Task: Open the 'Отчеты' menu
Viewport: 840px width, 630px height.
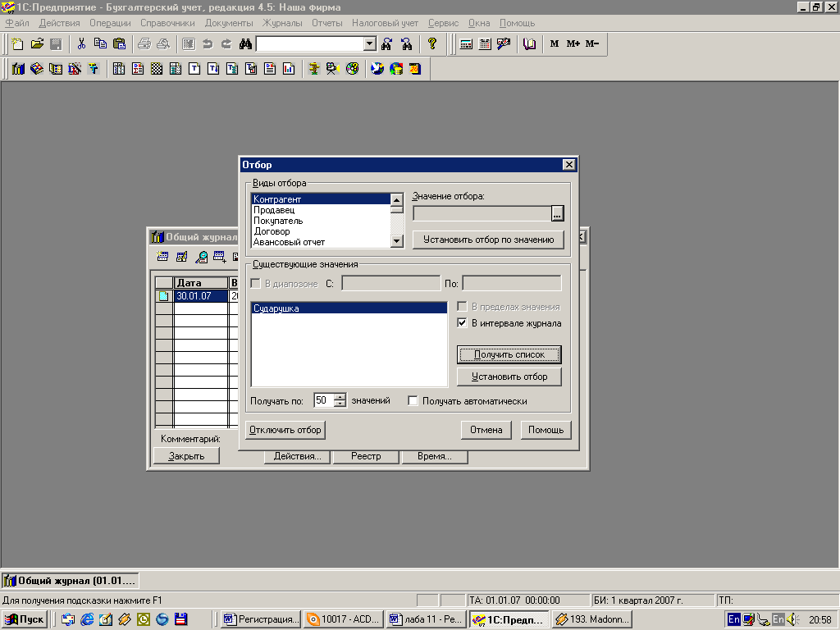Action: (x=326, y=23)
